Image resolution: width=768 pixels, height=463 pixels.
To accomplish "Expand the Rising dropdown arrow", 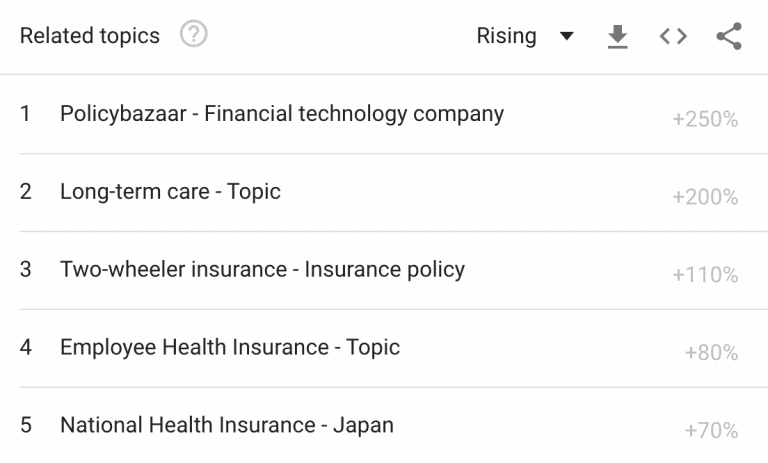I will 567,36.
